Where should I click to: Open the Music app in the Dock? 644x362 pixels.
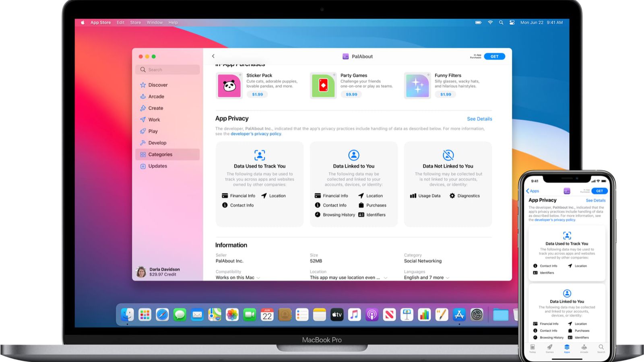click(x=355, y=315)
